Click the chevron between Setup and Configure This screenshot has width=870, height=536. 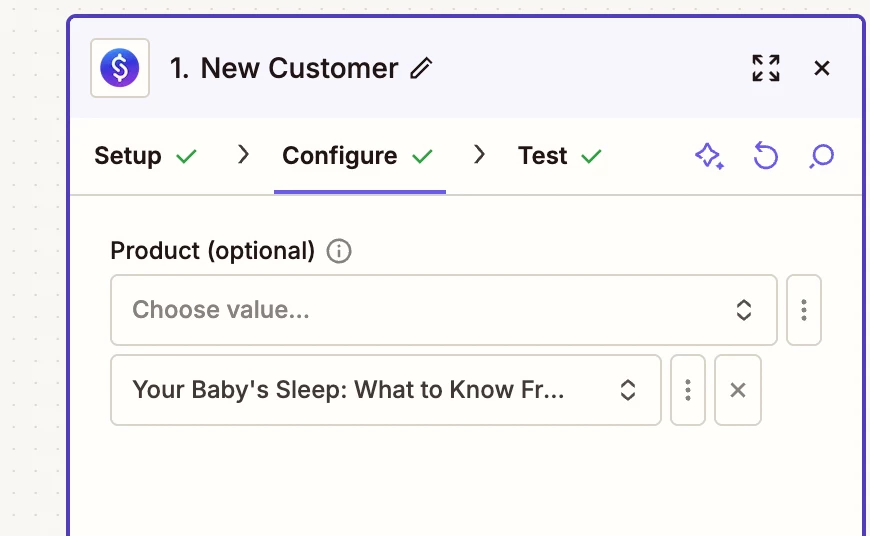pyautogui.click(x=242, y=155)
